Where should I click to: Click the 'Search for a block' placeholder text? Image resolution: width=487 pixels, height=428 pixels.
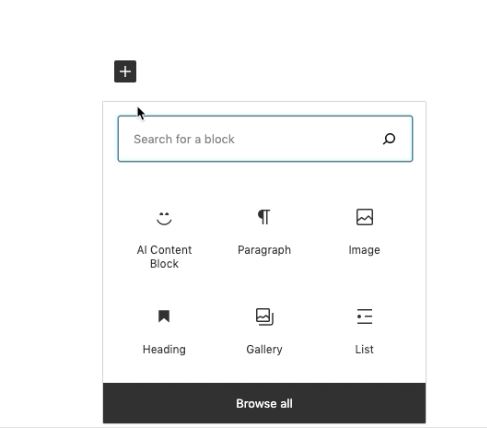(x=184, y=139)
